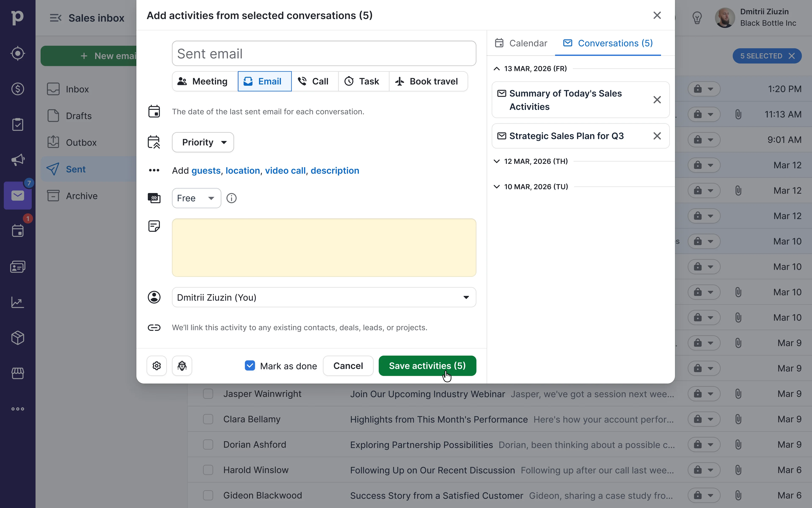Select the Meeting activity type

click(205, 81)
